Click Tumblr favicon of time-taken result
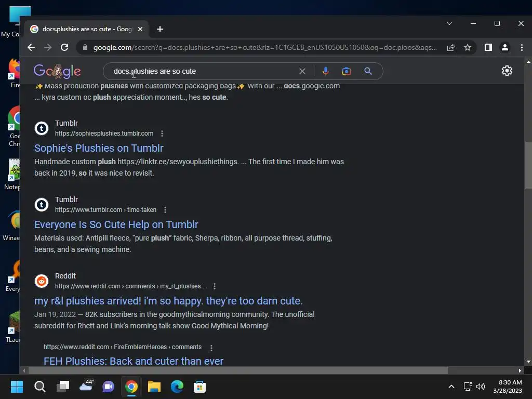Screen dimensions: 532x399 42,205
